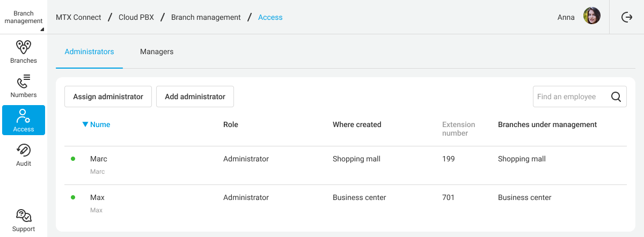
Task: Expand the Branch management module switcher
Action: coord(24,17)
